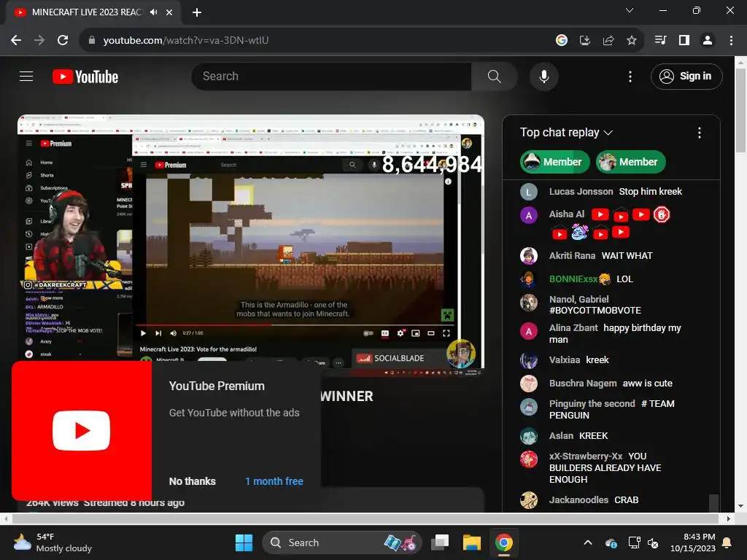Reload the page
747x560 pixels.
(x=63, y=41)
